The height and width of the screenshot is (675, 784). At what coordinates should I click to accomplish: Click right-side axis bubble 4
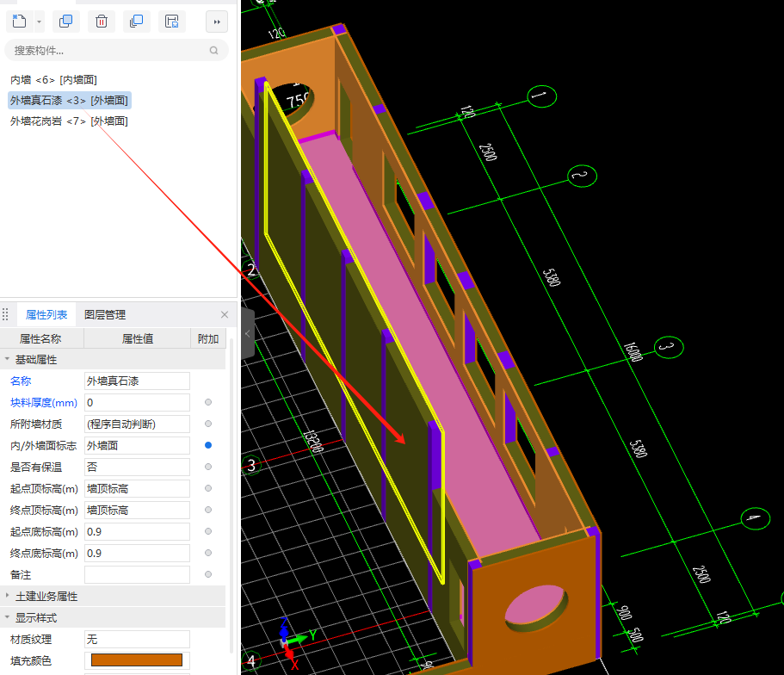[755, 518]
